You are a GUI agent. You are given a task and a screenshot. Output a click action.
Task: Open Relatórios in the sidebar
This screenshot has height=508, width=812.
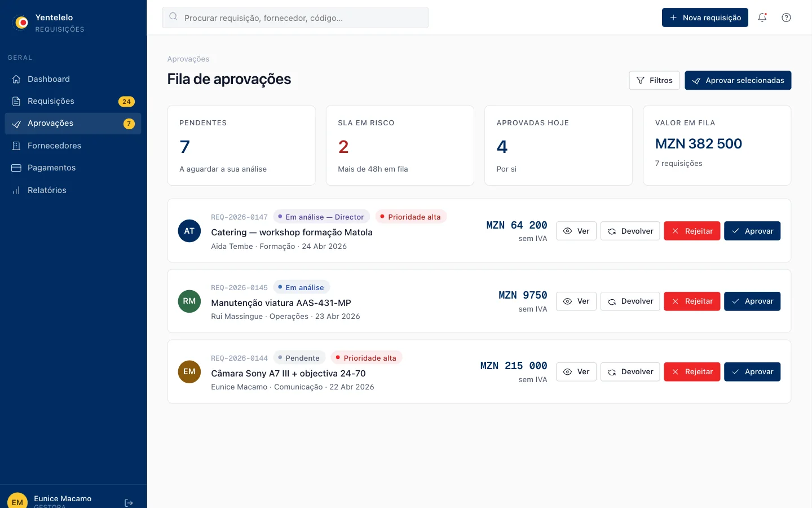tap(73, 190)
